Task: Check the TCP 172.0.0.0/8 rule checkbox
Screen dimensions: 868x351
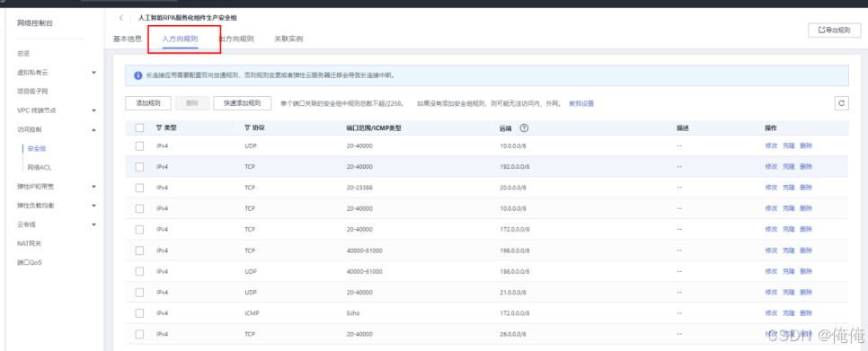Action: tap(139, 229)
